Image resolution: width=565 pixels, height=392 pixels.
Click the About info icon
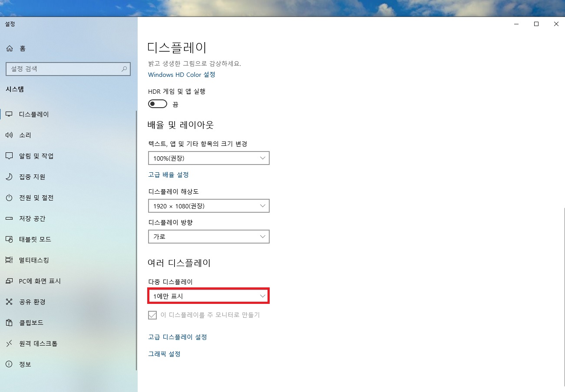pos(9,364)
